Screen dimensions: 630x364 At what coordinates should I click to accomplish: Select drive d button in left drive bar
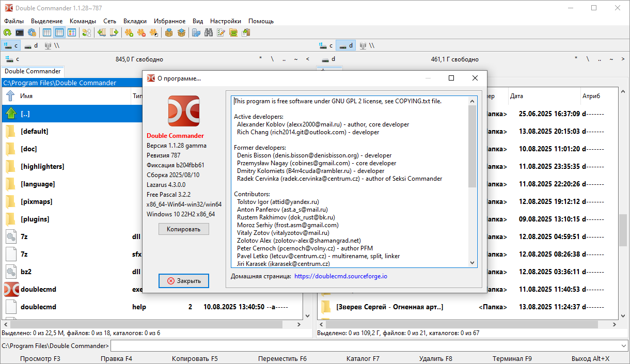(31, 45)
